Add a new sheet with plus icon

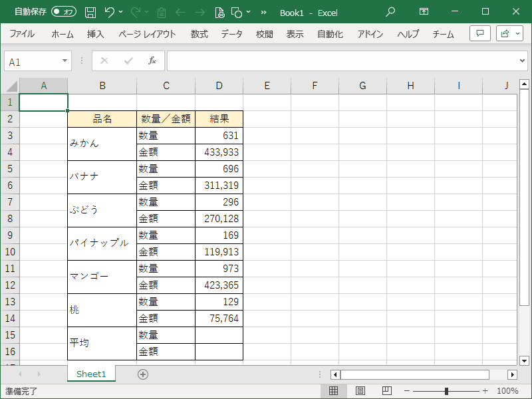tap(143, 374)
